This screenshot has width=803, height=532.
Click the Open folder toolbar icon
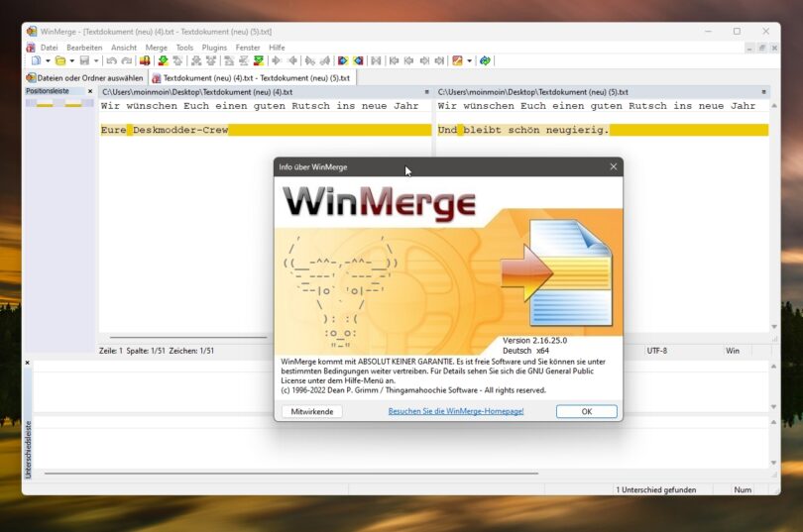(x=59, y=61)
